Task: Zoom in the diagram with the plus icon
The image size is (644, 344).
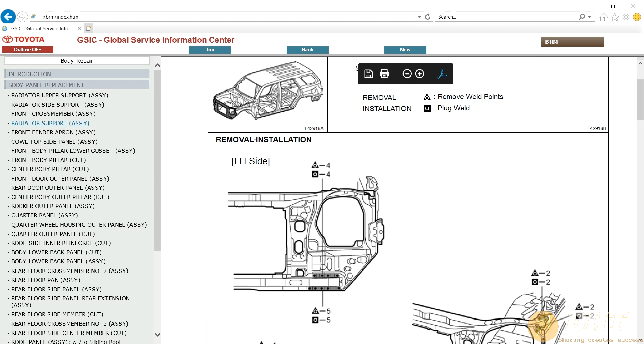Action: tap(420, 73)
